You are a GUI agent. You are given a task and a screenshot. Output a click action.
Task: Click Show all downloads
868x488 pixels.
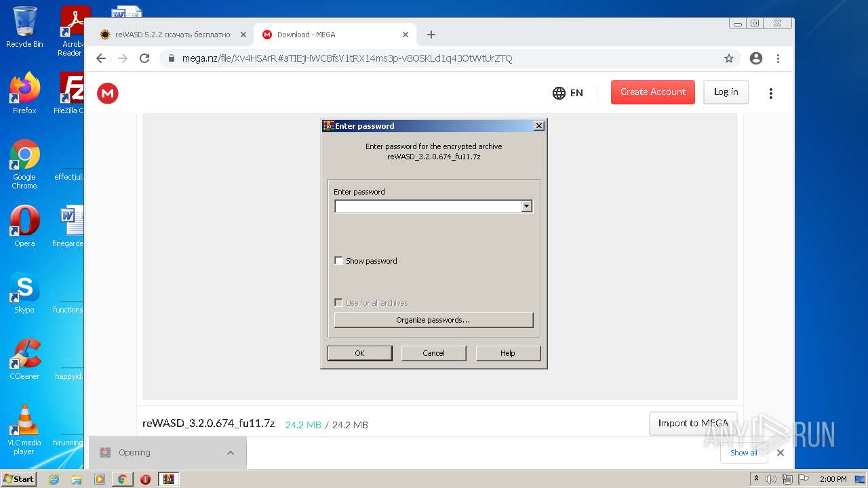click(744, 453)
